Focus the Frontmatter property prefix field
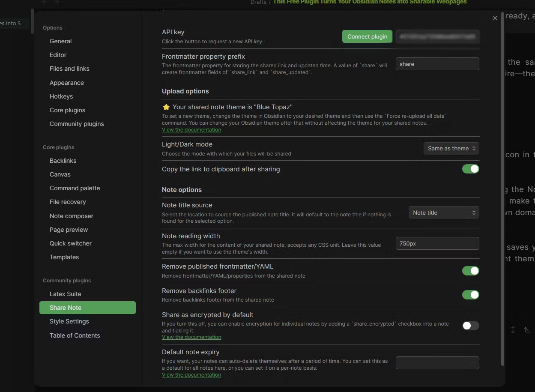The image size is (535, 392). point(437,64)
